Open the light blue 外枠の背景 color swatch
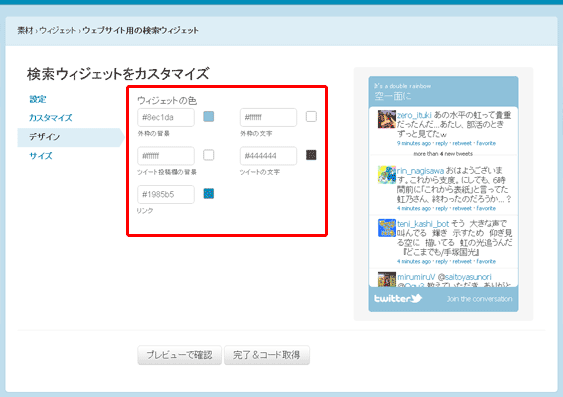 (x=209, y=117)
